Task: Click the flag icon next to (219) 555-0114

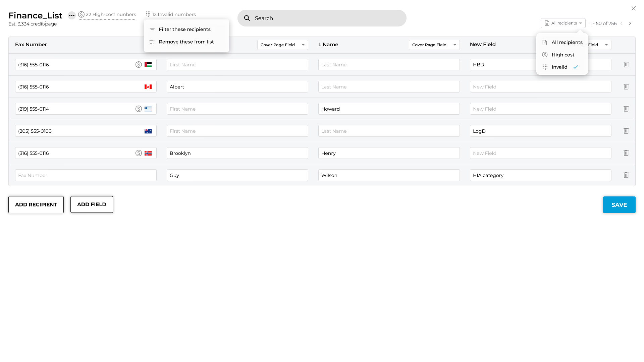Action: pyautogui.click(x=148, y=109)
